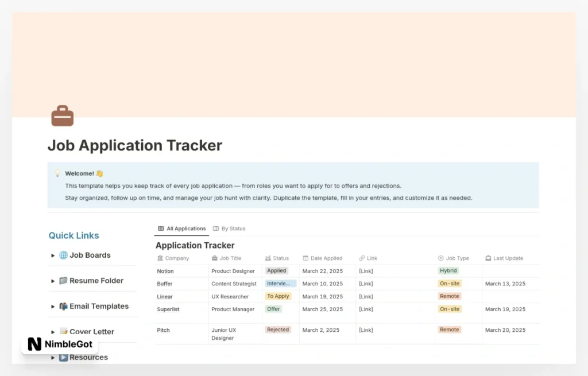Click the Job Type column icon
This screenshot has height=376, width=588.
pyautogui.click(x=440, y=258)
